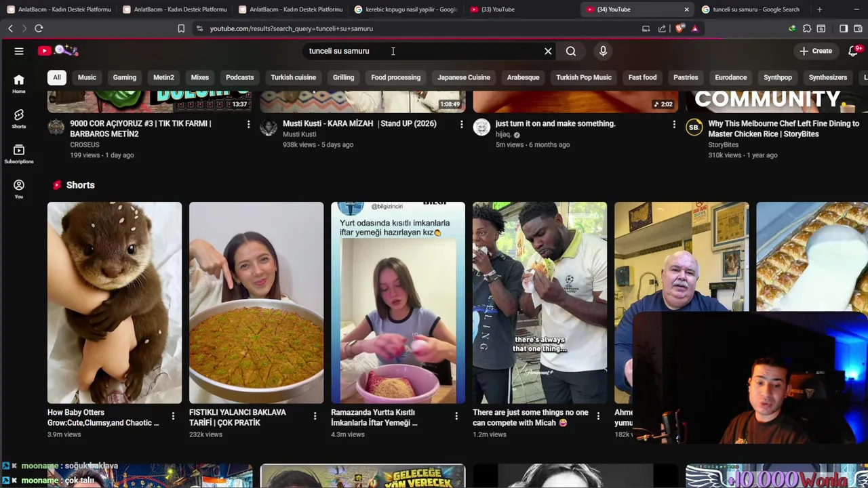Viewport: 868px width, 488px height.
Task: Open options for Musti Kusti KARA MİZAH video
Action: (461, 124)
